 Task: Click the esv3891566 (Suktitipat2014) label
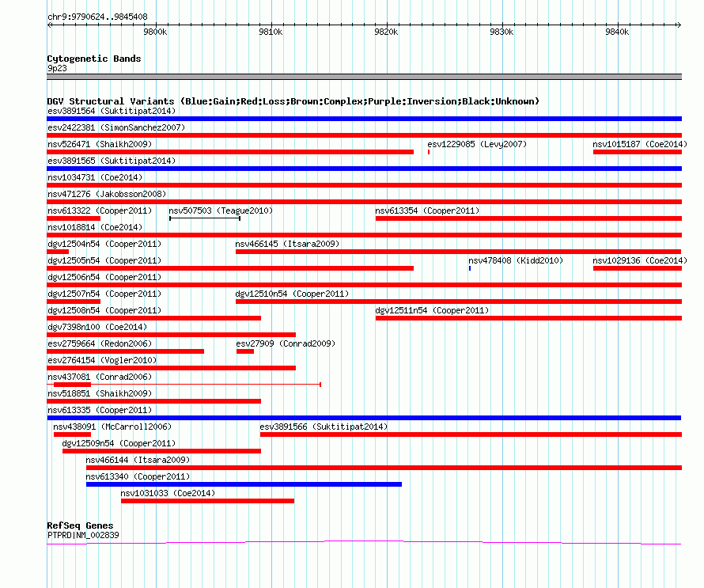[x=324, y=427]
